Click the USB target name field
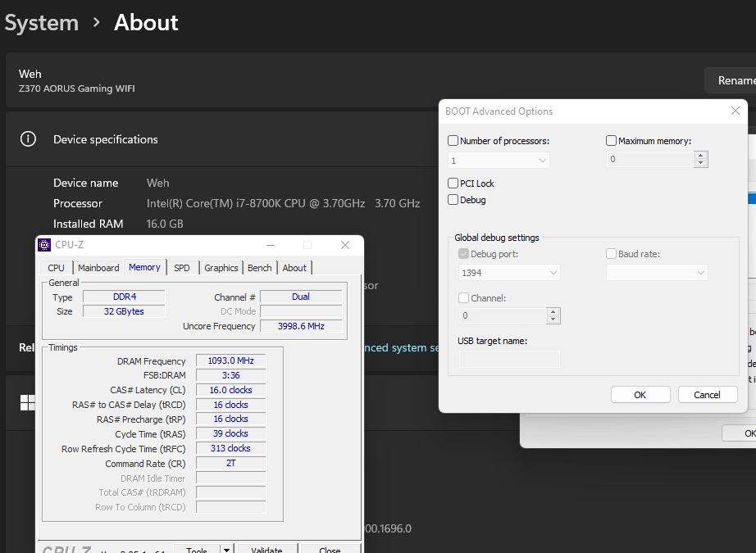Screen dimensions: 756x553 (x=509, y=359)
